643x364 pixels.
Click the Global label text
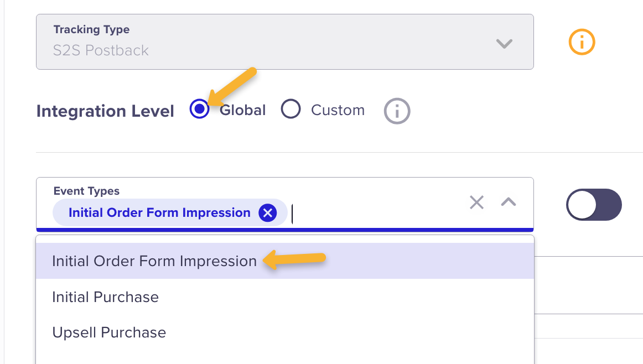pos(242,110)
